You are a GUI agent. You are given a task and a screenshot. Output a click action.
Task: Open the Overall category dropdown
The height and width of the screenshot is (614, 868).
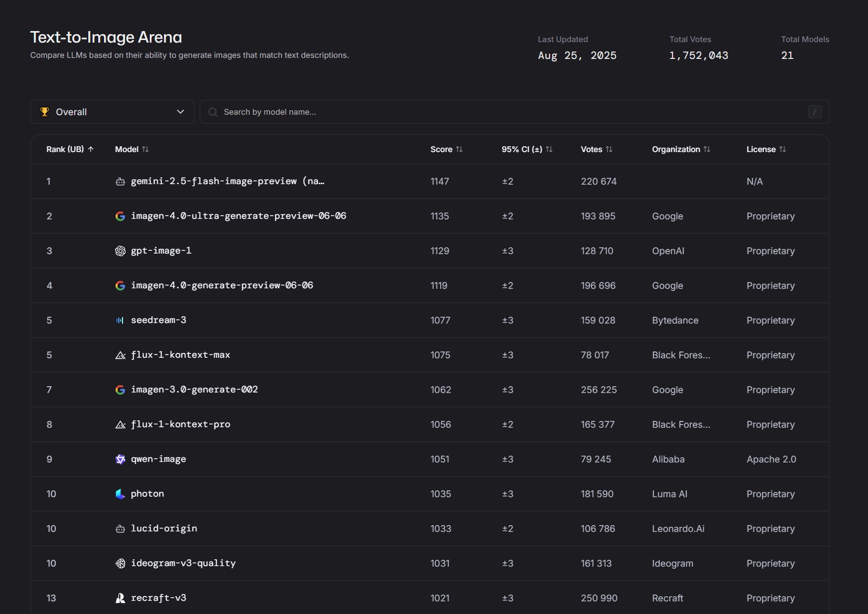pyautogui.click(x=112, y=112)
